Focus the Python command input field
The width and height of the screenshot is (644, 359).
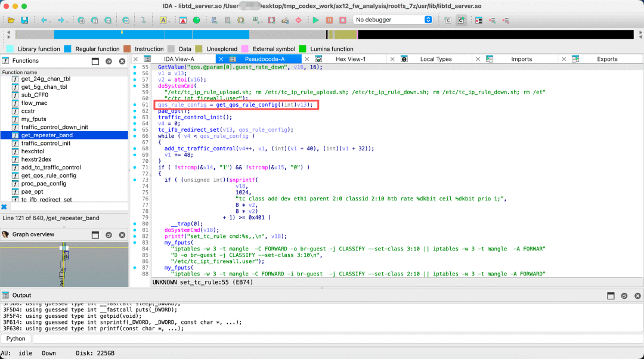[x=338, y=339]
